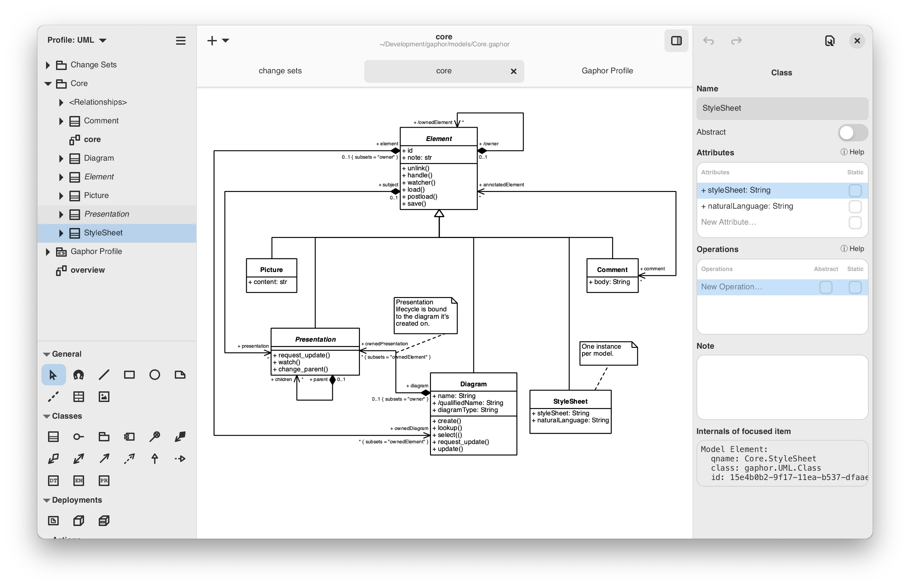Open the hamburger main menu

[x=180, y=40]
